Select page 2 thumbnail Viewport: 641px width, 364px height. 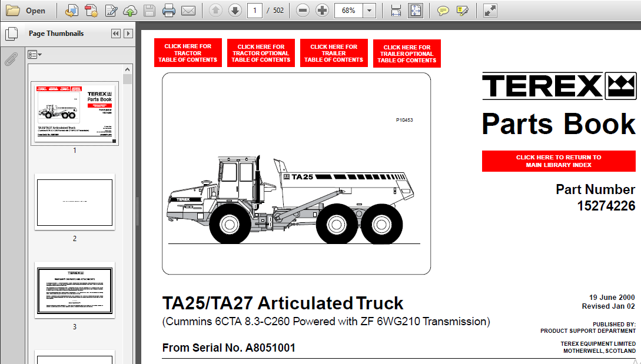pos(75,202)
